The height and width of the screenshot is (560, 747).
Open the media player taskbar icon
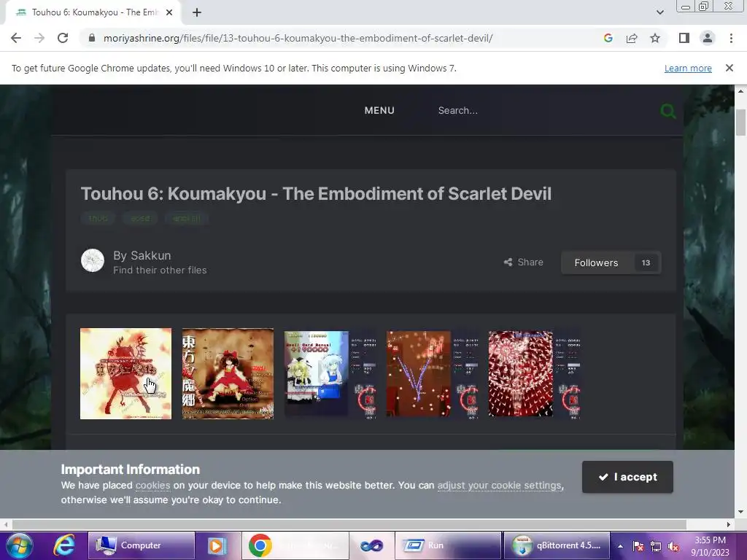216,545
